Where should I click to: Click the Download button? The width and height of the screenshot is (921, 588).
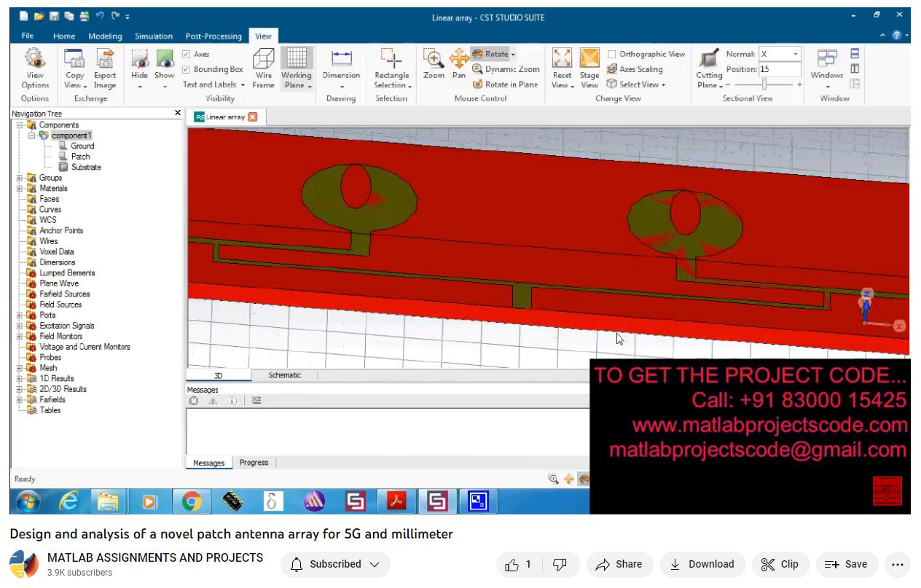click(x=702, y=564)
